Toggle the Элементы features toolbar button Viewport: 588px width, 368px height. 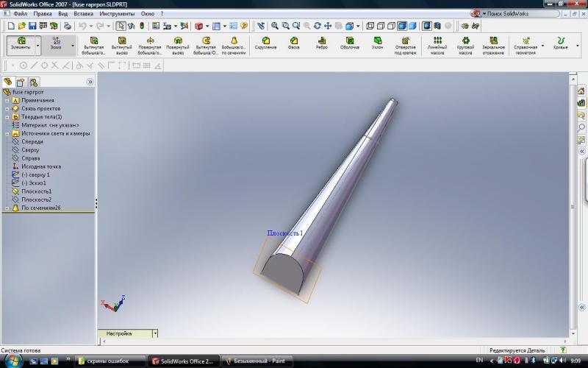pos(21,43)
